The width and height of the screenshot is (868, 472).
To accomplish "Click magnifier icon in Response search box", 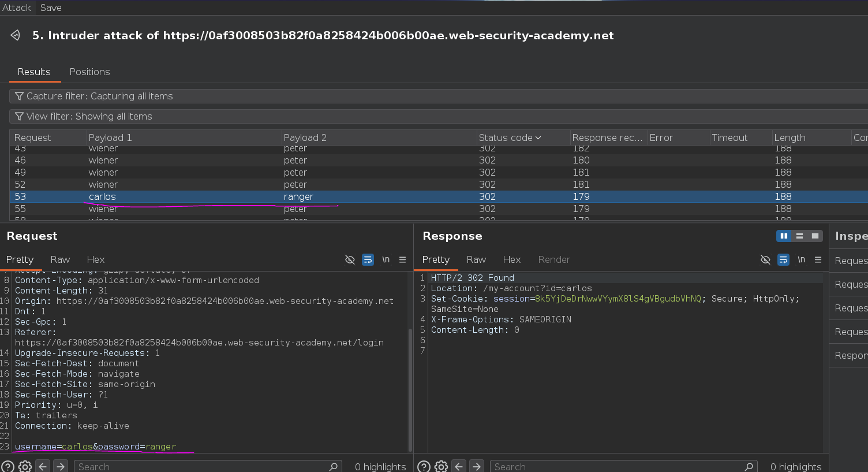I will click(x=749, y=466).
